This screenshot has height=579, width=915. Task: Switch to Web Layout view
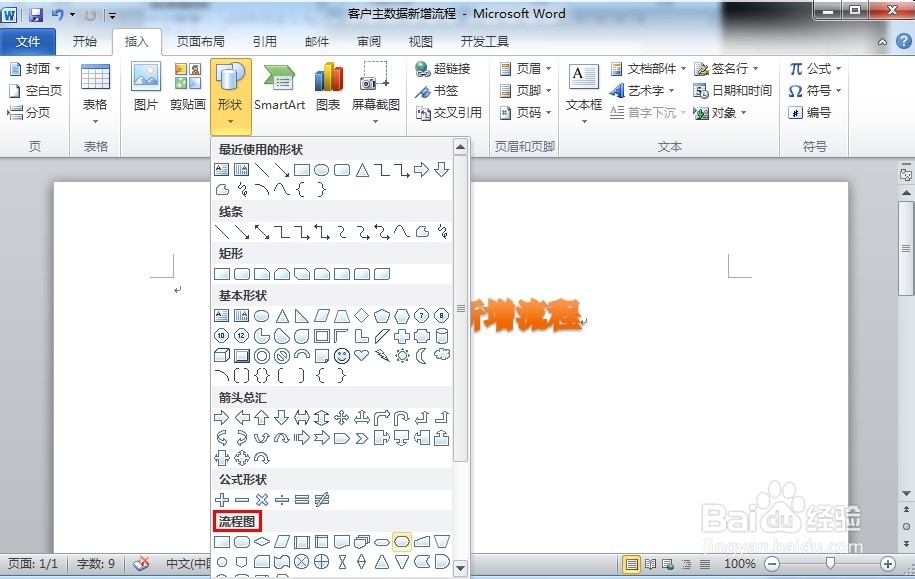pyautogui.click(x=666, y=564)
